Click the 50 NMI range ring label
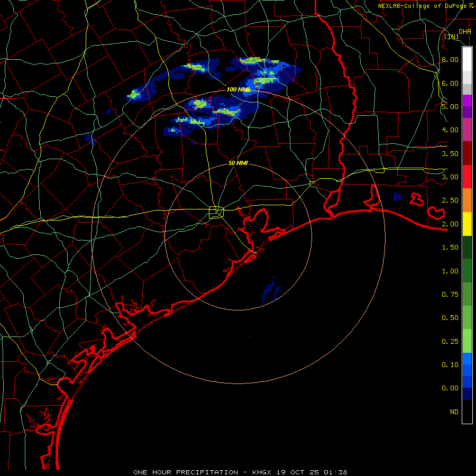This screenshot has width=476, height=476. point(238,163)
